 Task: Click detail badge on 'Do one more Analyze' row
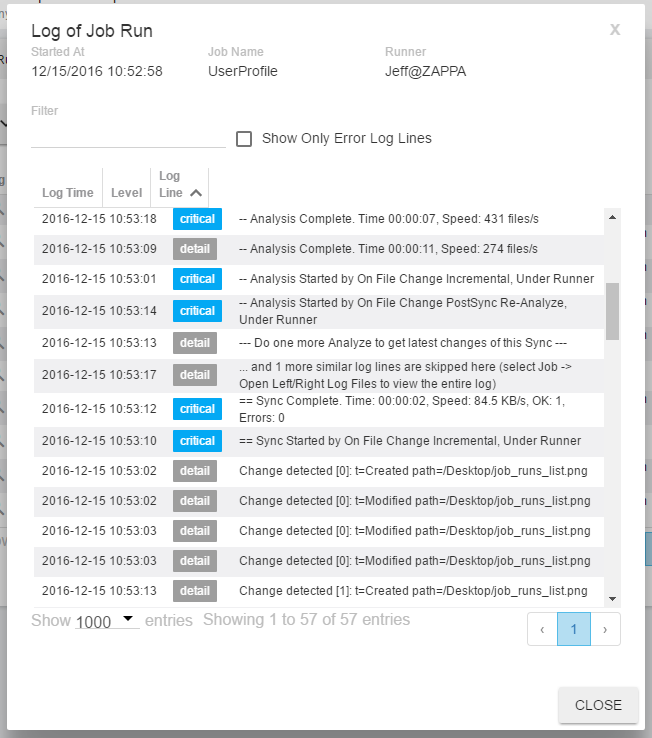(x=195, y=343)
